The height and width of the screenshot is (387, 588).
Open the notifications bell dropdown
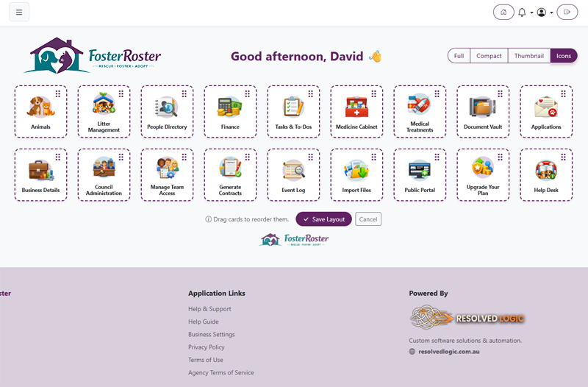click(x=526, y=13)
